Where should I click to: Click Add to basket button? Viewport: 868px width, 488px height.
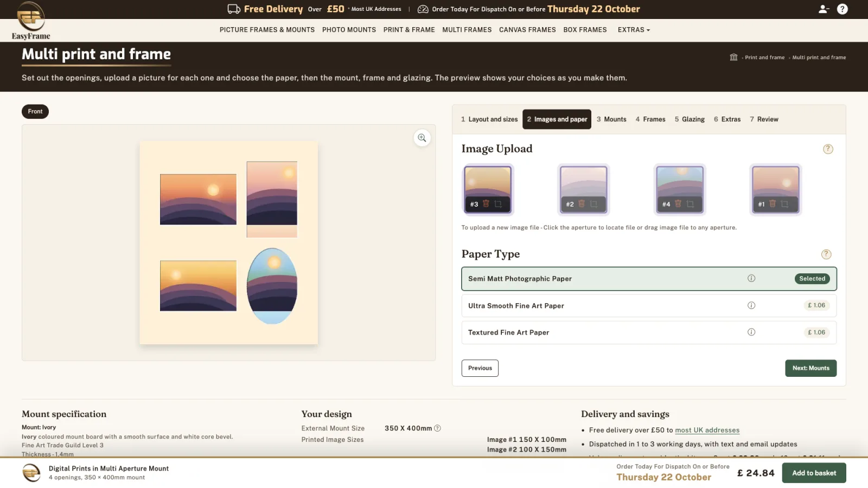coord(814,473)
